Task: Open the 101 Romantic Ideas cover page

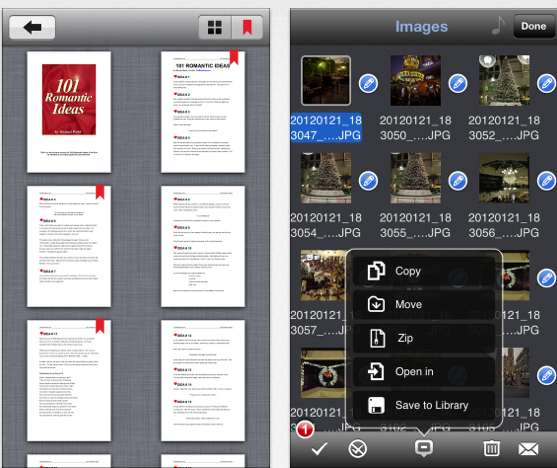Action: pos(69,112)
